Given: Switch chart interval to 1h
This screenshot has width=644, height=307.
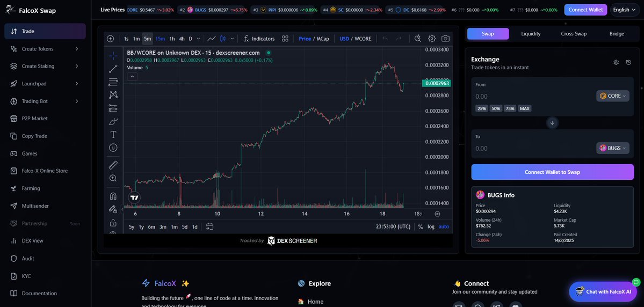Looking at the screenshot, I should pyautogui.click(x=172, y=39).
